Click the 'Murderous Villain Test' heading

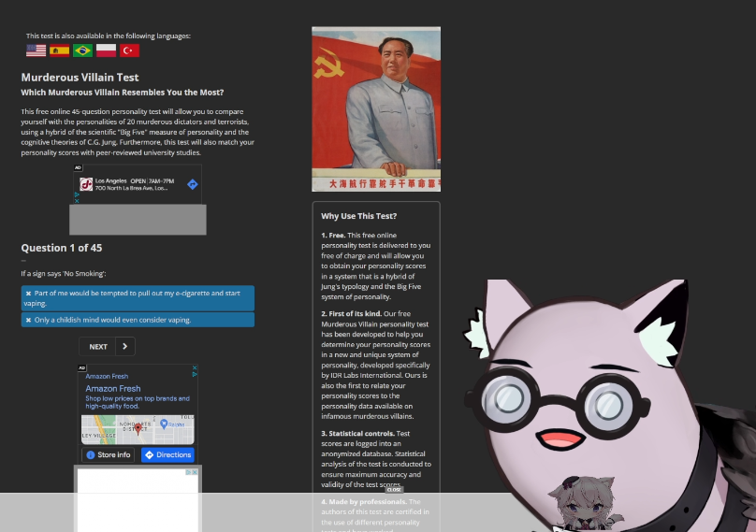[x=80, y=77]
